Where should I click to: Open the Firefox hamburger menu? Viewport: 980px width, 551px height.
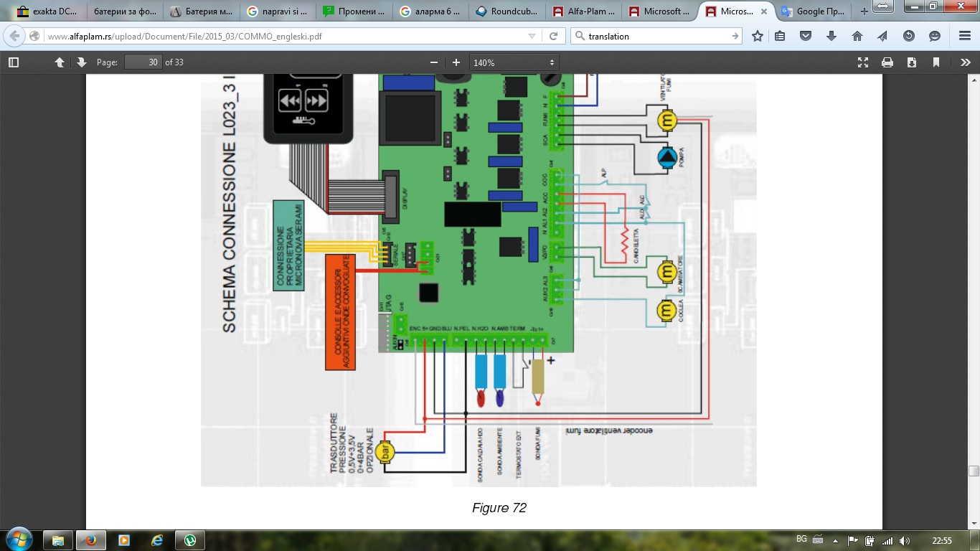pos(964,36)
